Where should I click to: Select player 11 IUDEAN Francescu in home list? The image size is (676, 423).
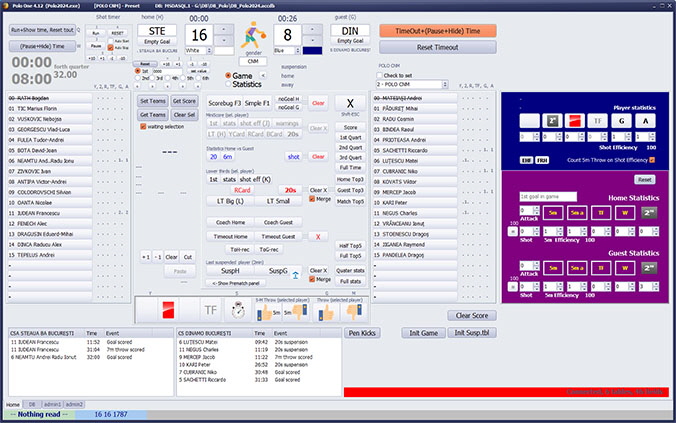point(50,213)
